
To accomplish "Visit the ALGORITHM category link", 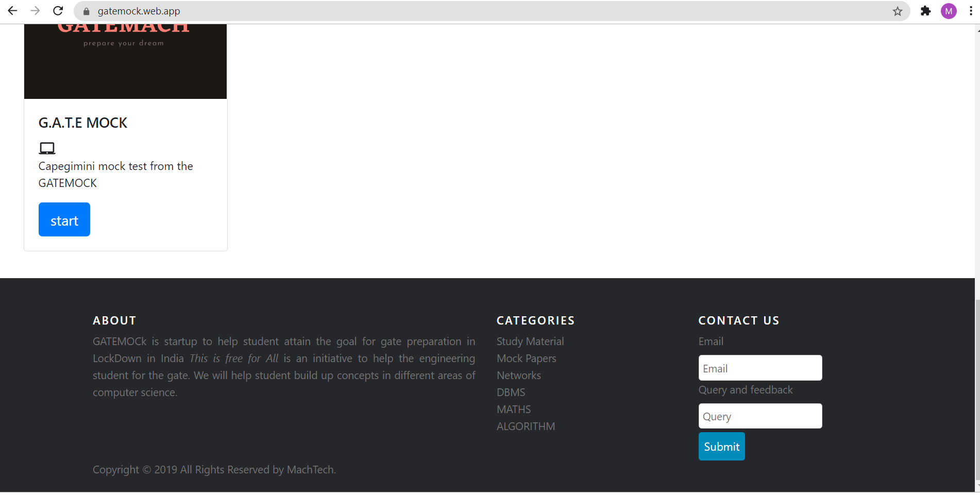I will [x=526, y=426].
